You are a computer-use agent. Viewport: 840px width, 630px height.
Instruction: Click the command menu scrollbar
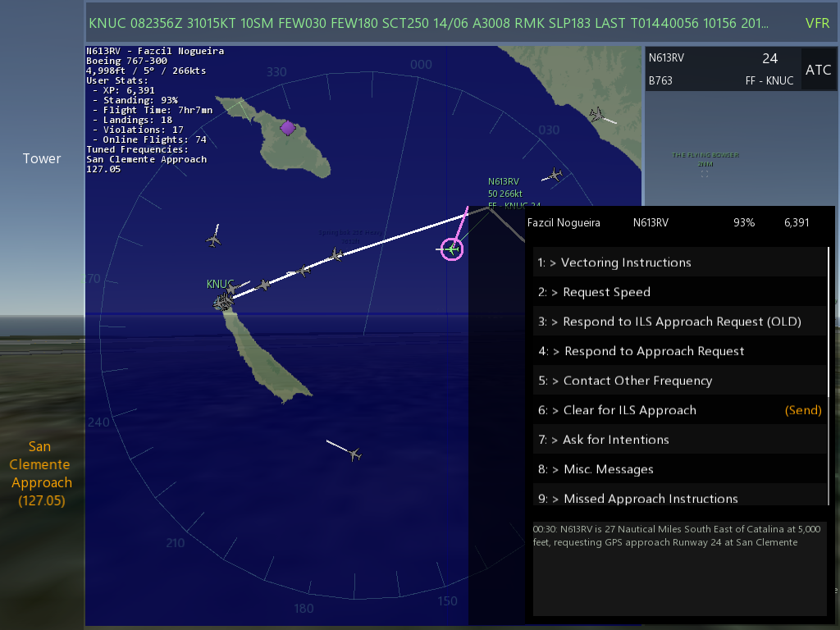829,322
